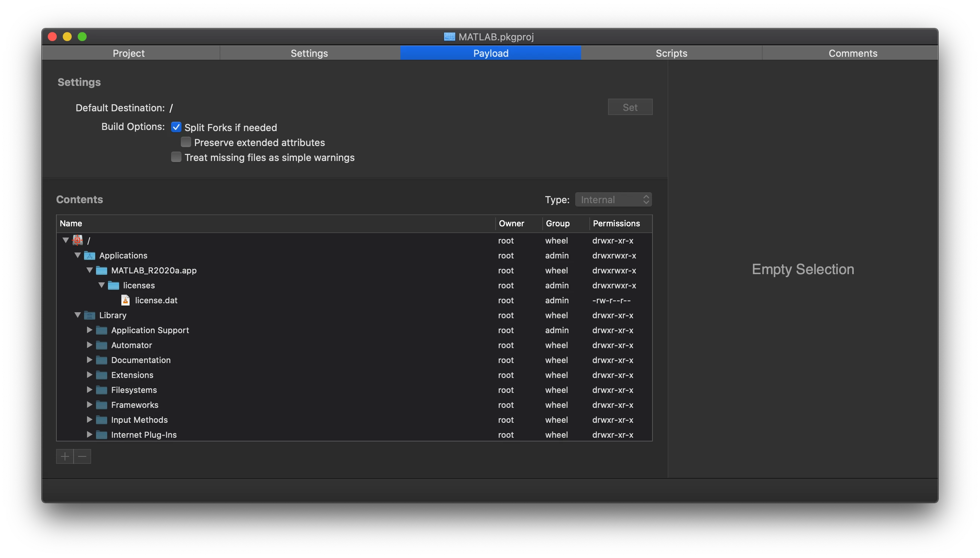Screen dimensions: 980x558
Task: Expand the Filesystems folder
Action: [89, 390]
